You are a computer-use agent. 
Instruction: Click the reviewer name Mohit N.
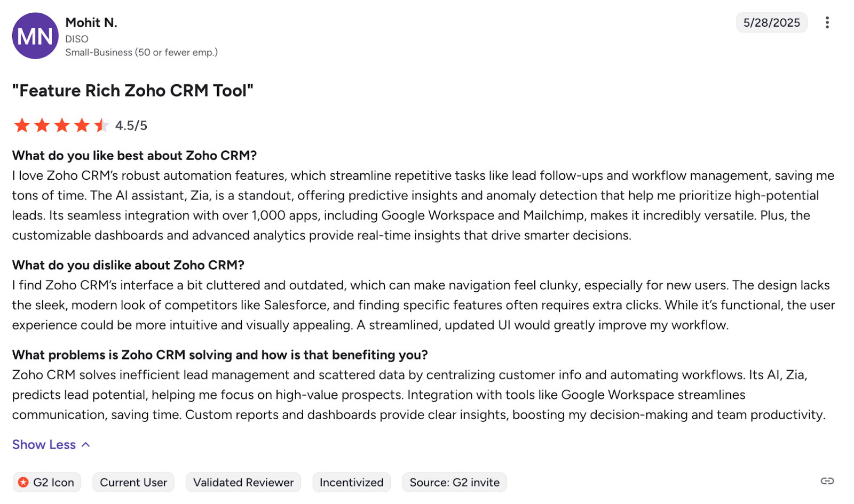point(91,22)
